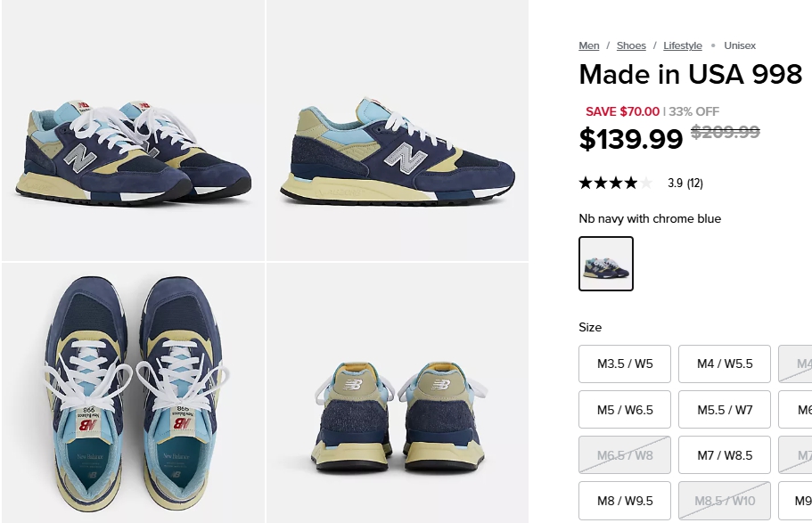Click the Made in USA 998 title

(690, 74)
